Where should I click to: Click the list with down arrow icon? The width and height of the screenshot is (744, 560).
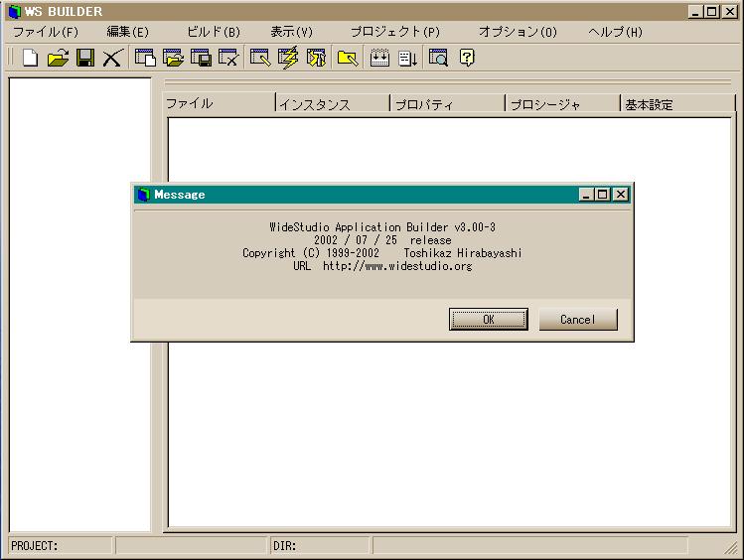pos(407,58)
